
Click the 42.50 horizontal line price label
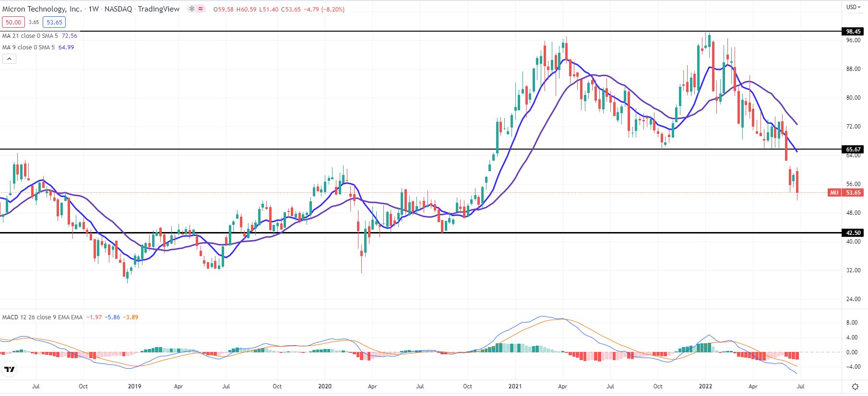click(854, 233)
